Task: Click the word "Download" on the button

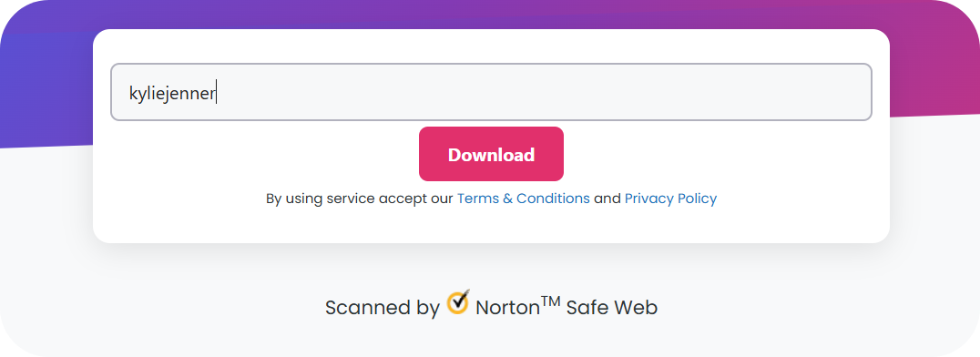Action: point(491,155)
